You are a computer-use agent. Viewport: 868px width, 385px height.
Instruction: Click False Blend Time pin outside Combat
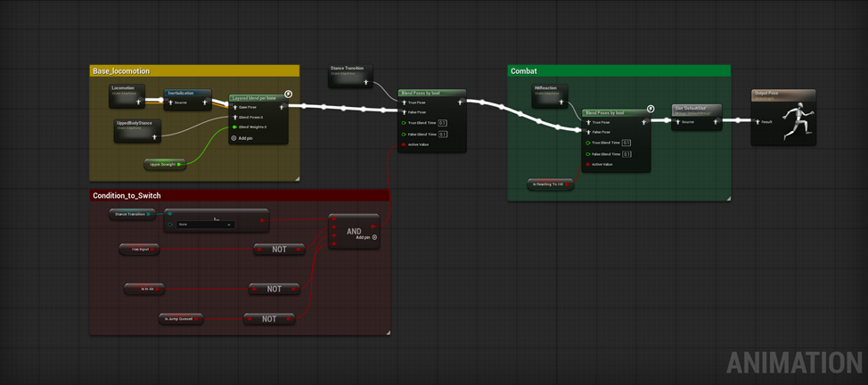click(404, 134)
